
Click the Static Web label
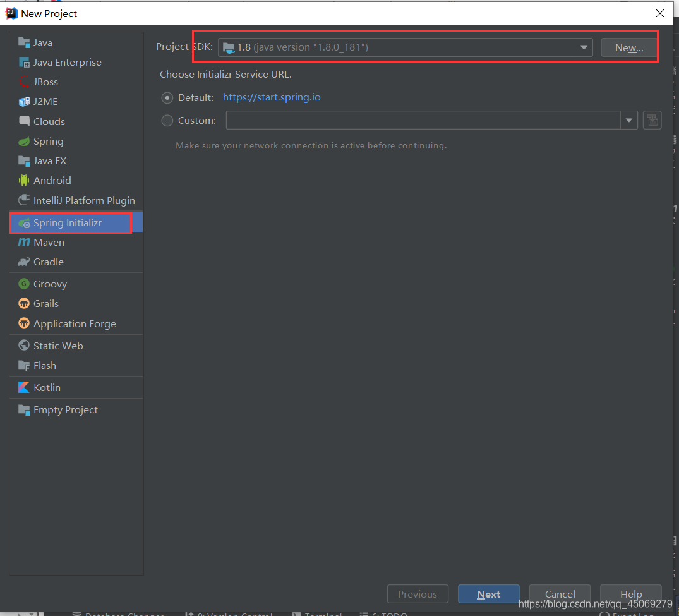pyautogui.click(x=59, y=346)
